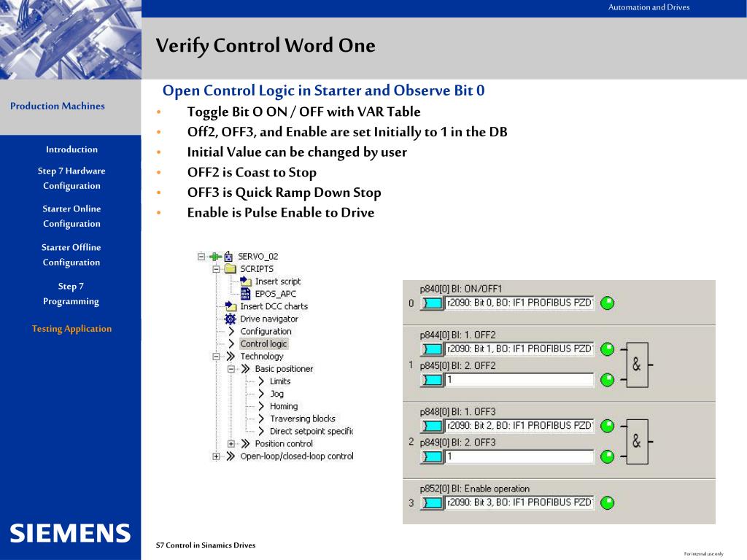
Task: Click the Production Machines heading
Action: (58, 106)
